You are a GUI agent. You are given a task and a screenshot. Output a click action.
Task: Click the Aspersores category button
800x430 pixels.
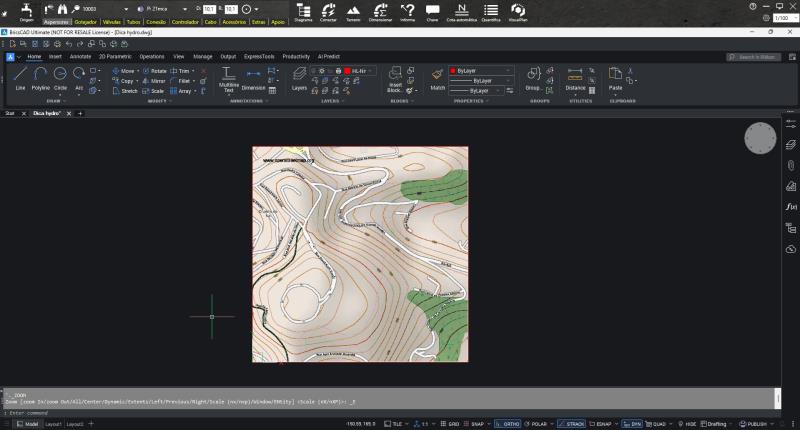click(56, 20)
